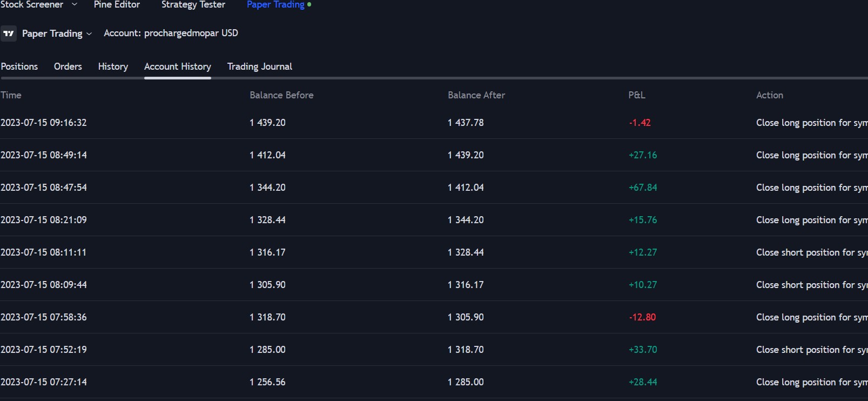Switch to the Strategy Tester tab
The height and width of the screenshot is (401, 868).
point(193,4)
